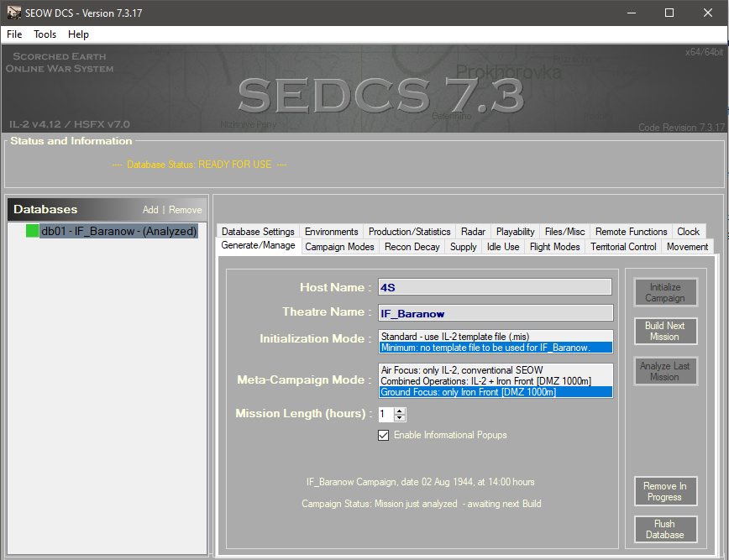Viewport: 729px width, 560px height.
Task: Open the Tools menu
Action: point(45,34)
